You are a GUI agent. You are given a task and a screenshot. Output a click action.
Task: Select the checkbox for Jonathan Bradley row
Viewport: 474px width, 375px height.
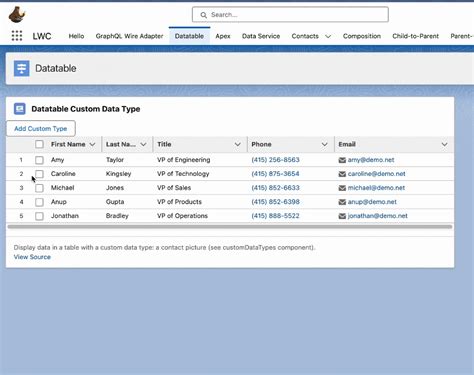(x=39, y=216)
